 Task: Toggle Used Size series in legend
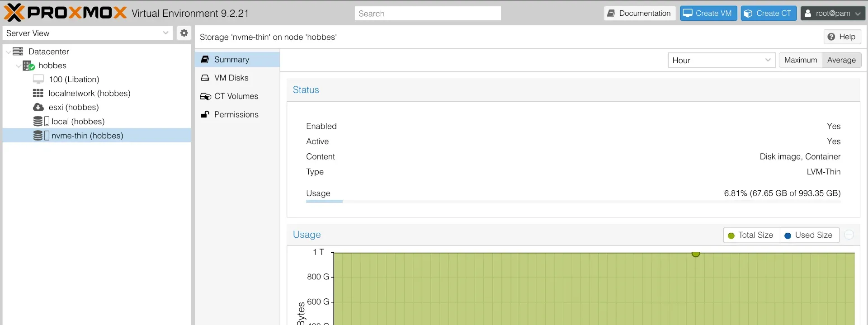[809, 235]
